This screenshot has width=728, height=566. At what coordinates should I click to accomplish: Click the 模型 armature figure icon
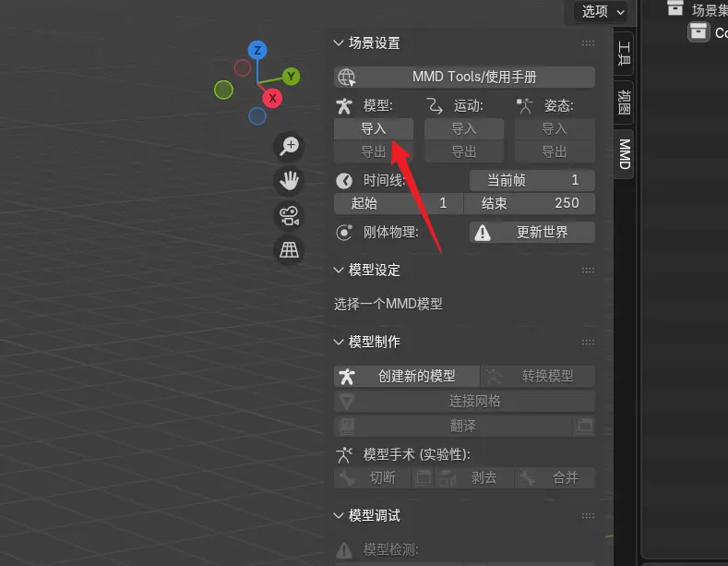(x=344, y=106)
